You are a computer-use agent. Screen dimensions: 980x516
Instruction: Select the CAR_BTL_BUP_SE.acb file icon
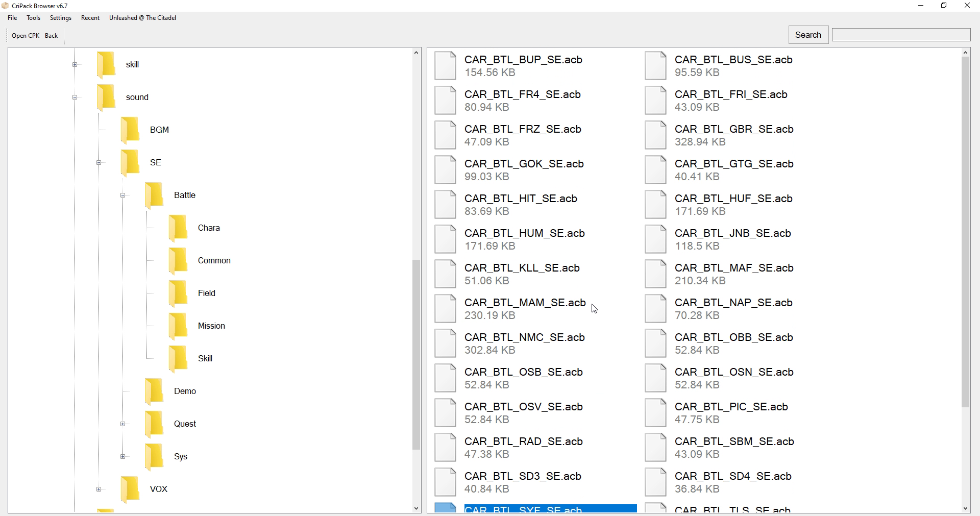[445, 66]
